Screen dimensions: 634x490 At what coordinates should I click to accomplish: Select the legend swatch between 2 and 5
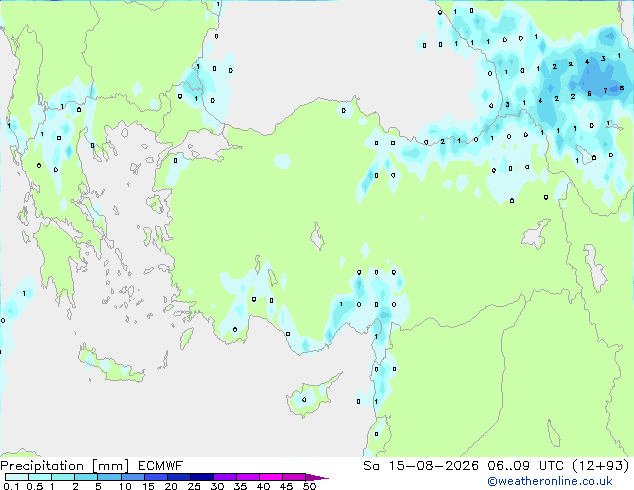(x=86, y=477)
